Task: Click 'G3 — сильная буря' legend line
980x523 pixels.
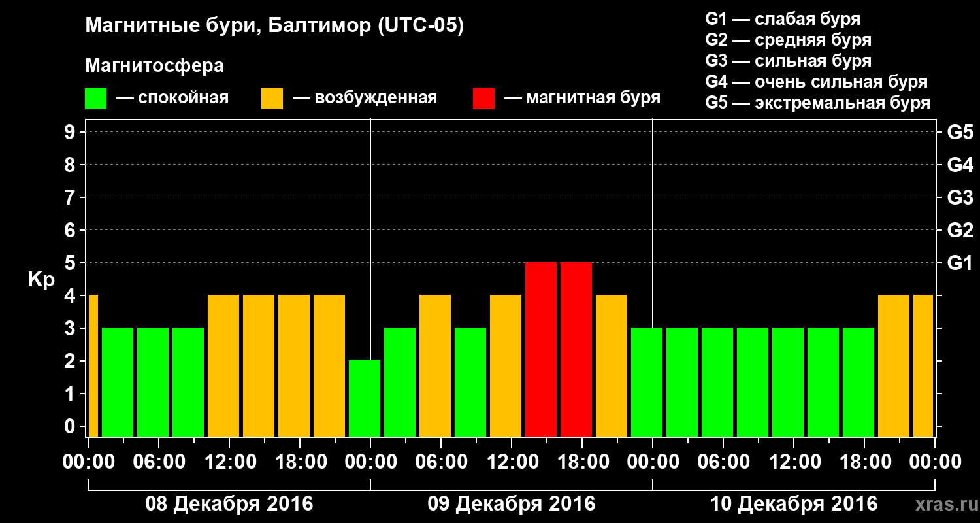Action: point(788,61)
